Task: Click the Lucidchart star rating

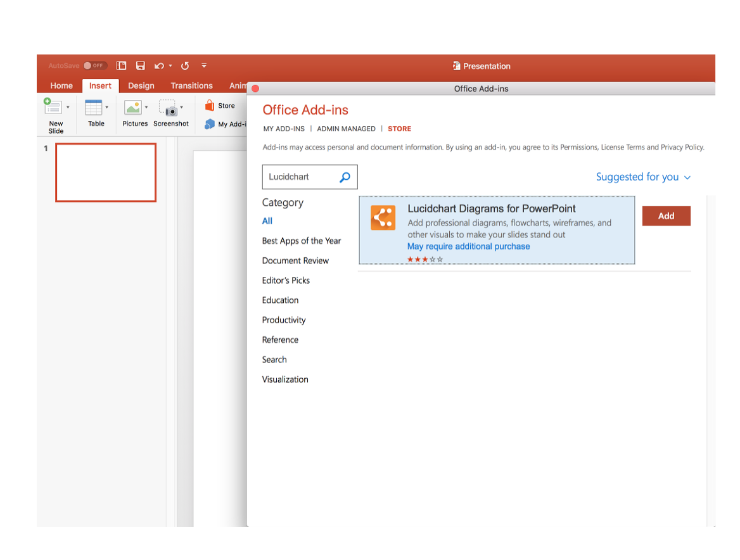Action: click(425, 259)
